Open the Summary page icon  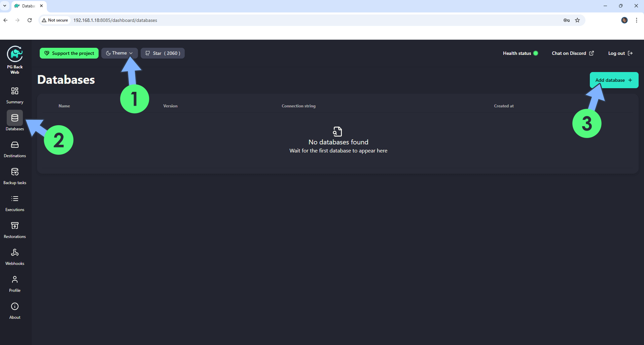[15, 91]
